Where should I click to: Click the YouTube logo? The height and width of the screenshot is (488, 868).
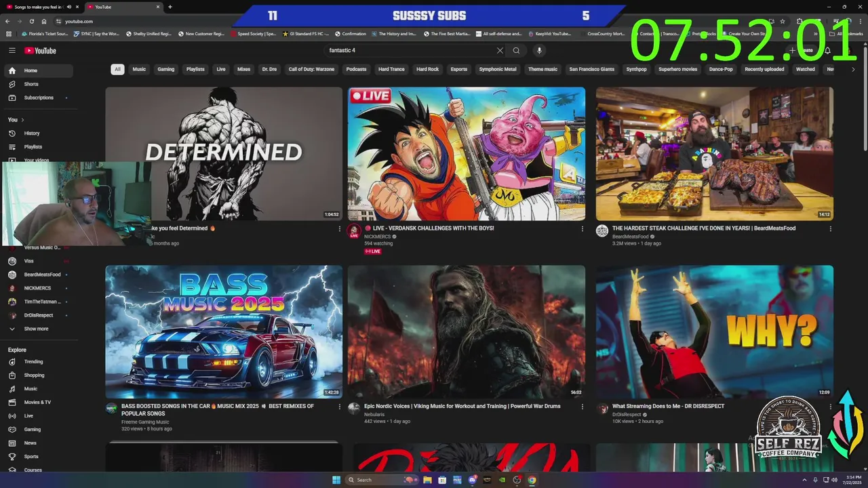click(x=40, y=50)
